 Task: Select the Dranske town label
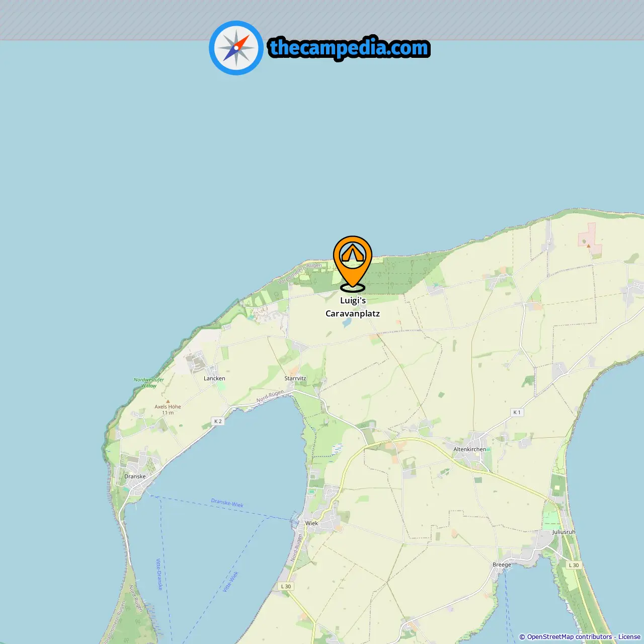(x=135, y=476)
